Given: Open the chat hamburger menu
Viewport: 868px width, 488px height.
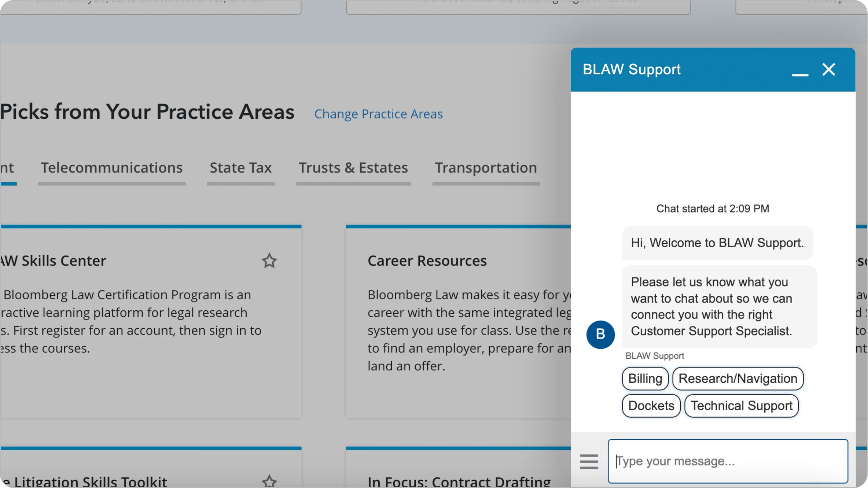Looking at the screenshot, I should [x=589, y=461].
